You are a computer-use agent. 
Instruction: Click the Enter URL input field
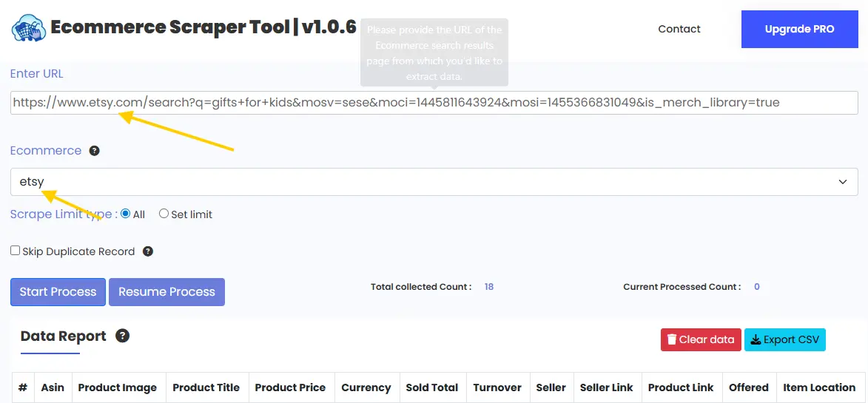tap(434, 103)
